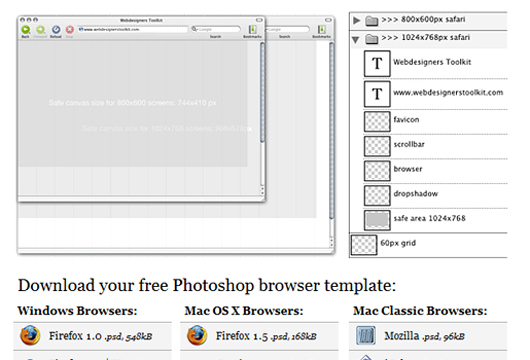Click 'Safe canvas size for 800x600 screens' text

[132, 103]
